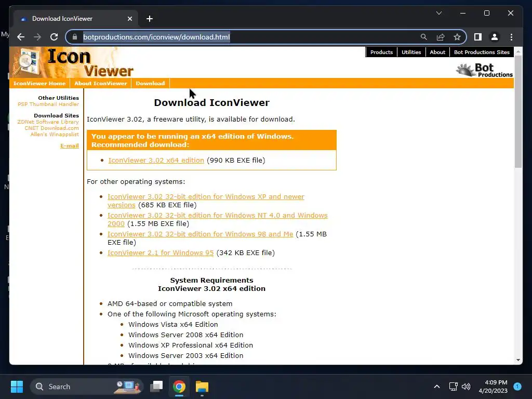The height and width of the screenshot is (399, 532).
Task: Click the Chrome taskbar icon
Action: point(179,387)
